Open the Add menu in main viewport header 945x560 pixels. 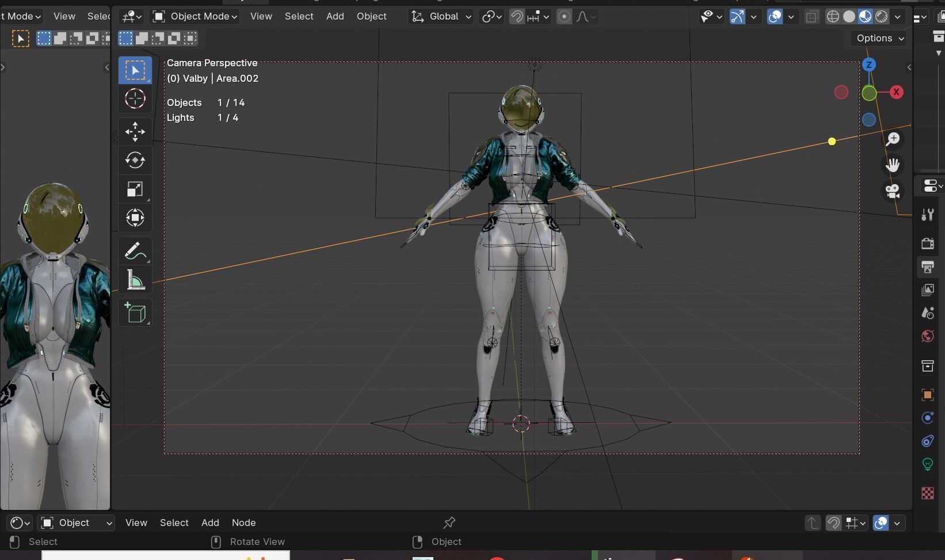pyautogui.click(x=335, y=17)
